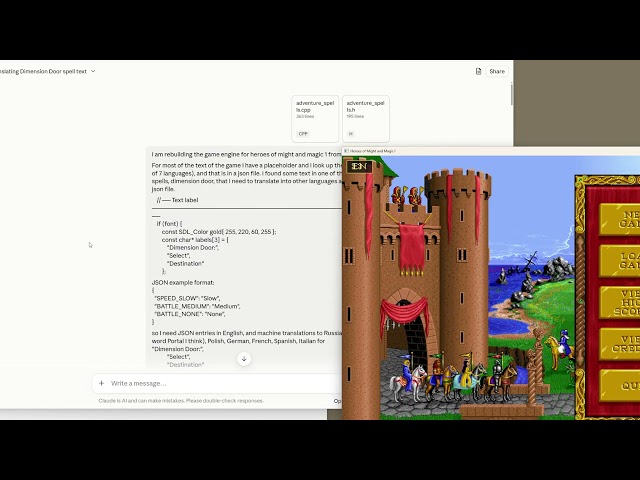Screen dimensions: 640x480
Task: Click the "BATTLE_NONE" JSON line
Action: 190,314
